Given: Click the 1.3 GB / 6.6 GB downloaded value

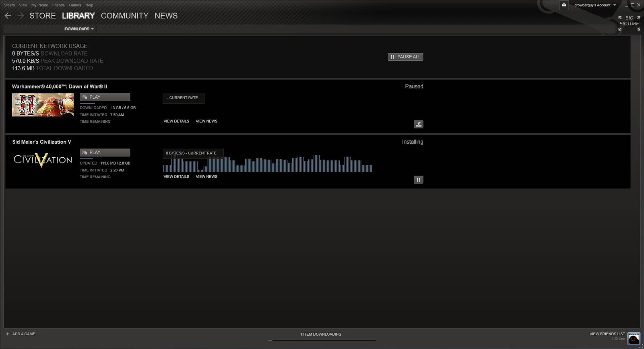Looking at the screenshot, I should coord(123,108).
